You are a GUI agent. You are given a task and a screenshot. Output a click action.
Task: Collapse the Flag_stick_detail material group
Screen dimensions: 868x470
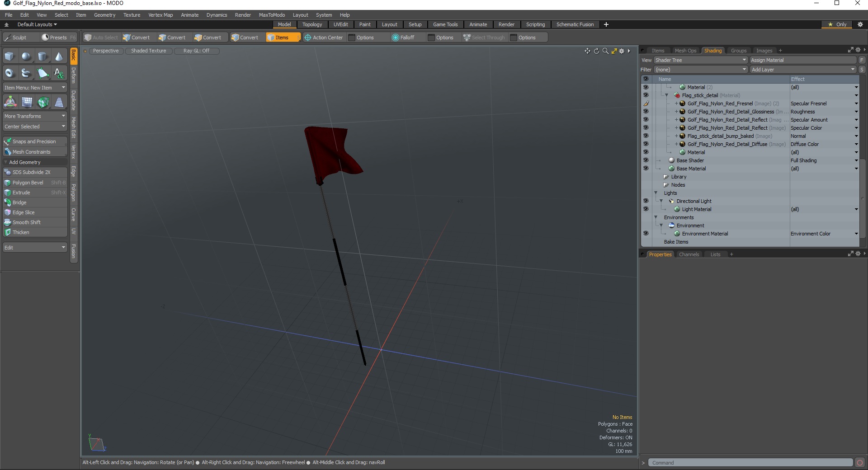(x=667, y=95)
